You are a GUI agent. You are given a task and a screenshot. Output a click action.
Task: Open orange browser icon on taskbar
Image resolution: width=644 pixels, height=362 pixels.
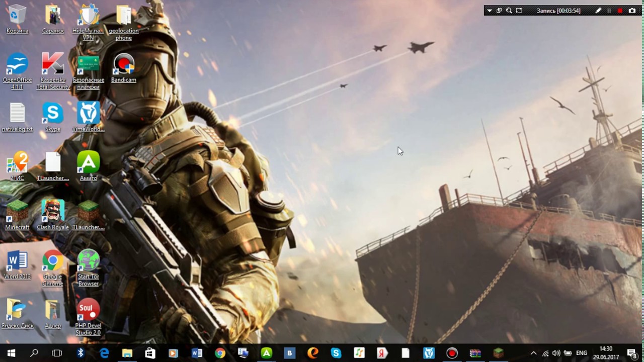coord(312,353)
